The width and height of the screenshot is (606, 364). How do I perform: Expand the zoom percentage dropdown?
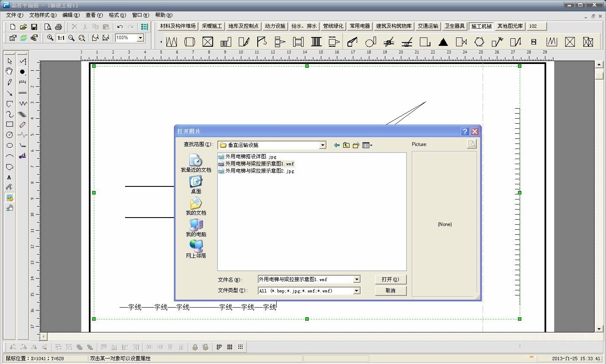pyautogui.click(x=141, y=38)
